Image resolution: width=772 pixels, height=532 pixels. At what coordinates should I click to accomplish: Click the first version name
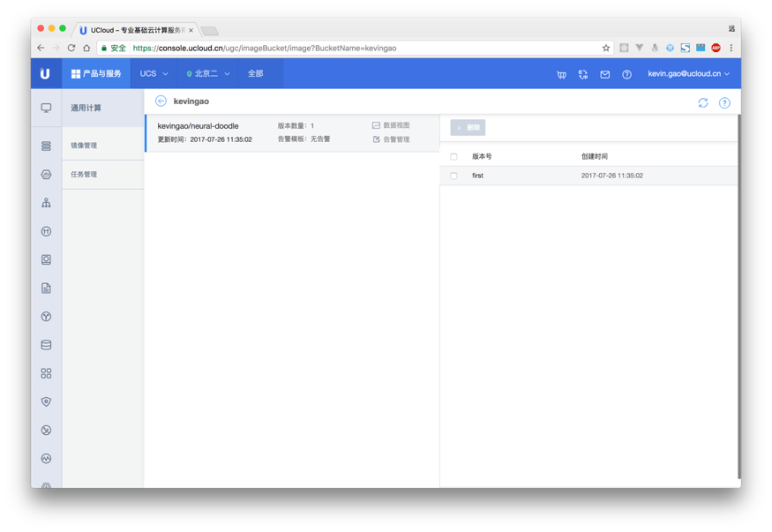(x=477, y=176)
